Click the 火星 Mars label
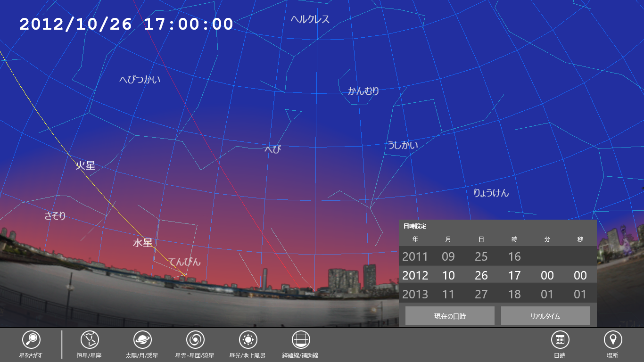This screenshot has height=362, width=644. click(x=86, y=165)
